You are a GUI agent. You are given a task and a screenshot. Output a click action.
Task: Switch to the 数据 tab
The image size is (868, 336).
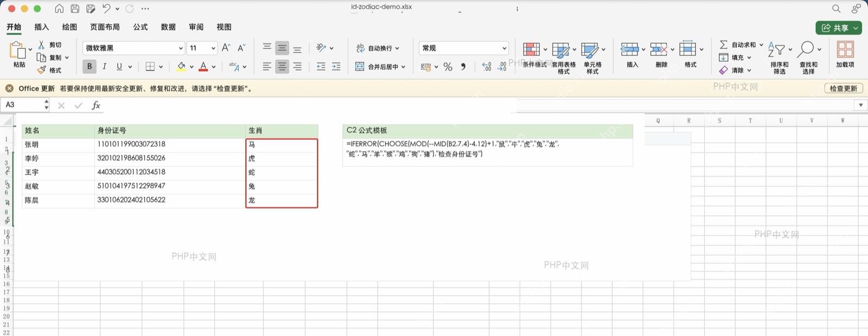click(168, 27)
